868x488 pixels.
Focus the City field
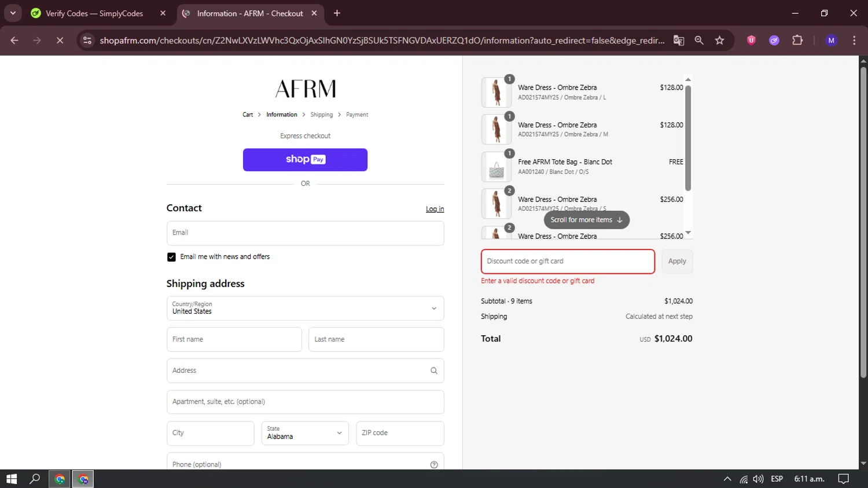(211, 434)
